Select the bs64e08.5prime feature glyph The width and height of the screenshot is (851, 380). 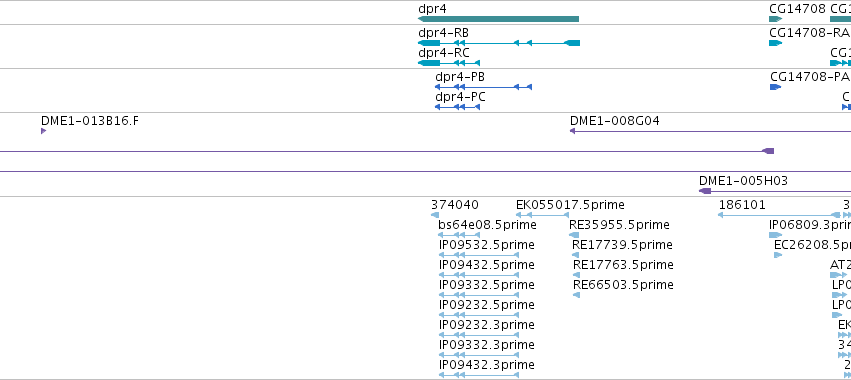[459, 235]
